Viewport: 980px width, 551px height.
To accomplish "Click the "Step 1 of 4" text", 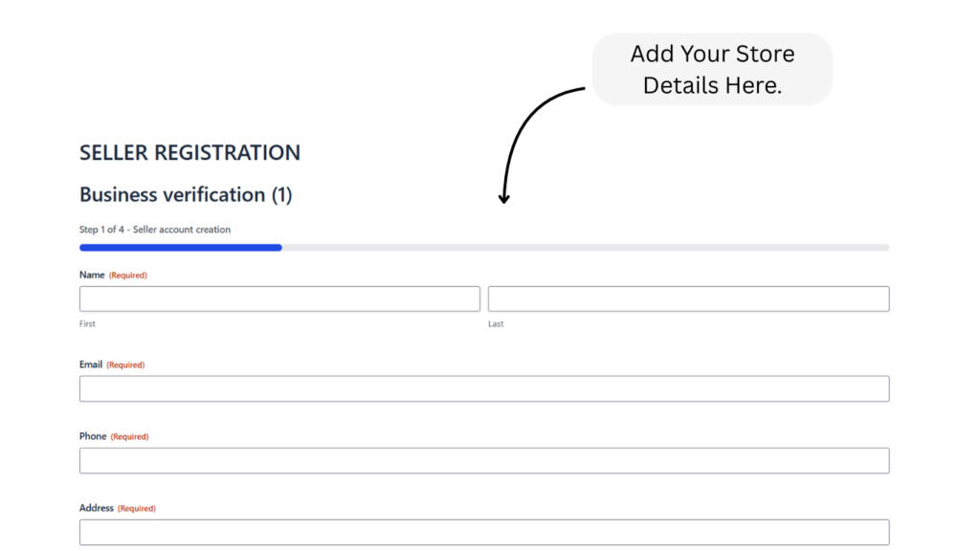I will pos(155,230).
